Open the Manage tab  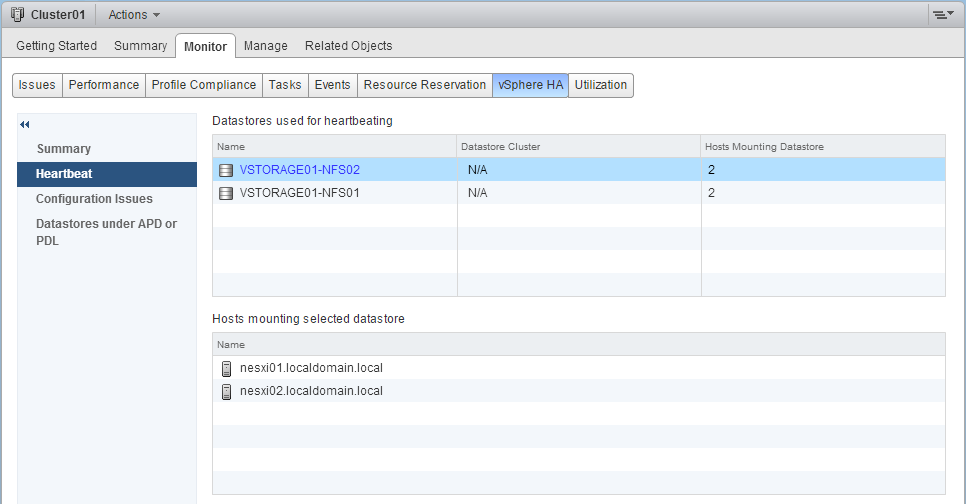tap(265, 46)
